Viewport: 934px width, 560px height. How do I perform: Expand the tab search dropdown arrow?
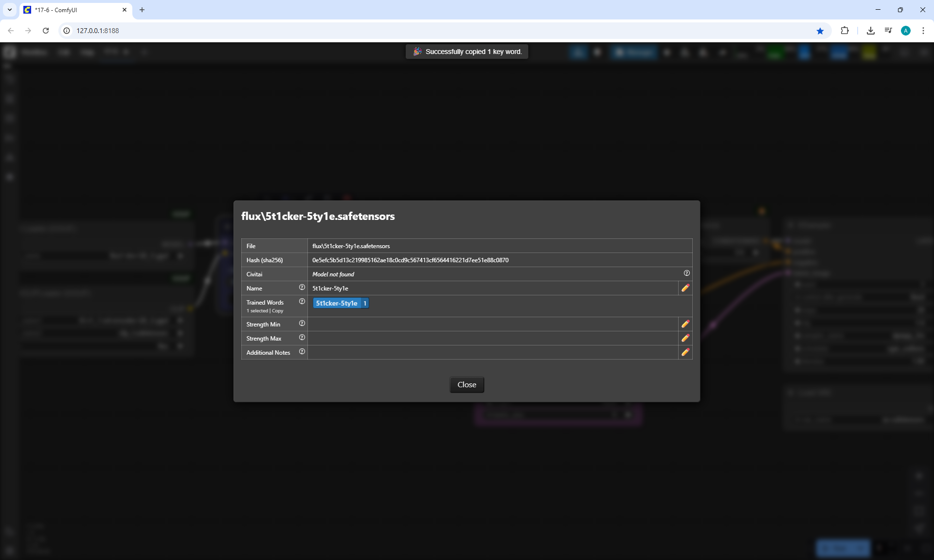(9, 10)
